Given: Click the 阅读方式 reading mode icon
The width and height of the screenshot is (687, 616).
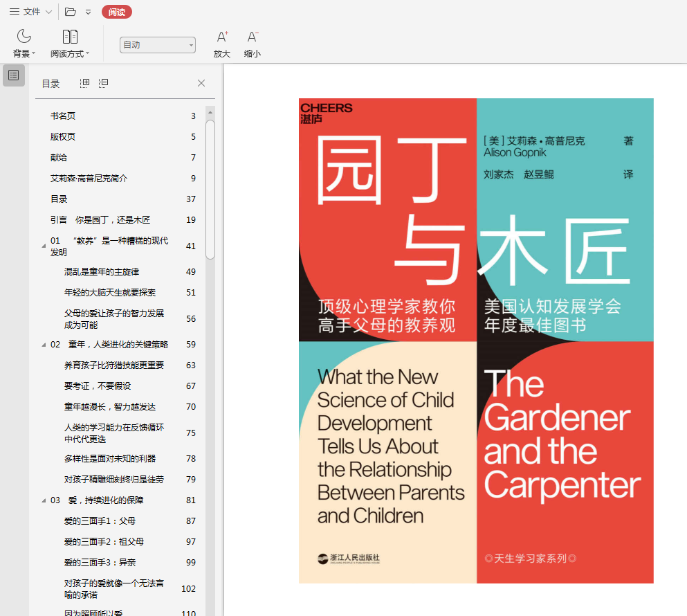Looking at the screenshot, I should (70, 37).
